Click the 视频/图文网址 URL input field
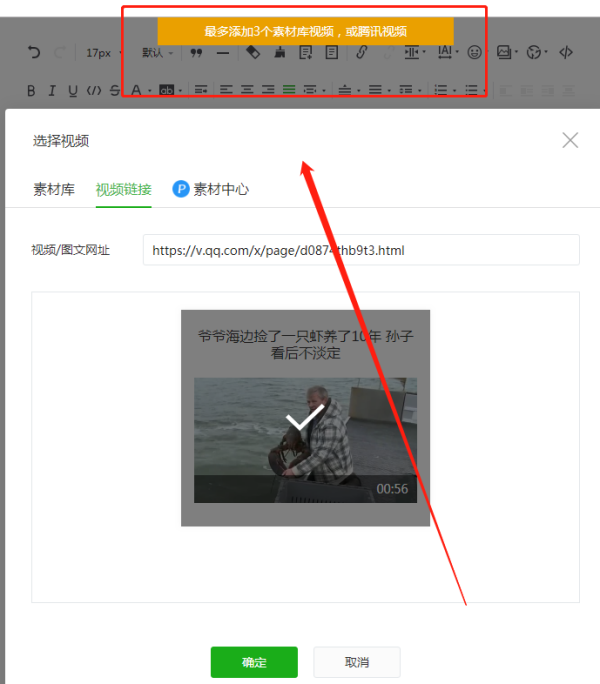 point(361,250)
